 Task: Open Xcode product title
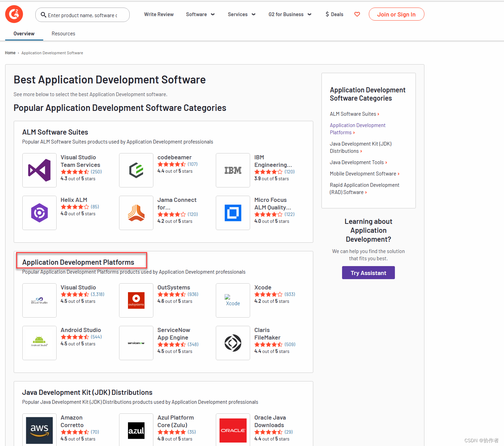(x=263, y=287)
